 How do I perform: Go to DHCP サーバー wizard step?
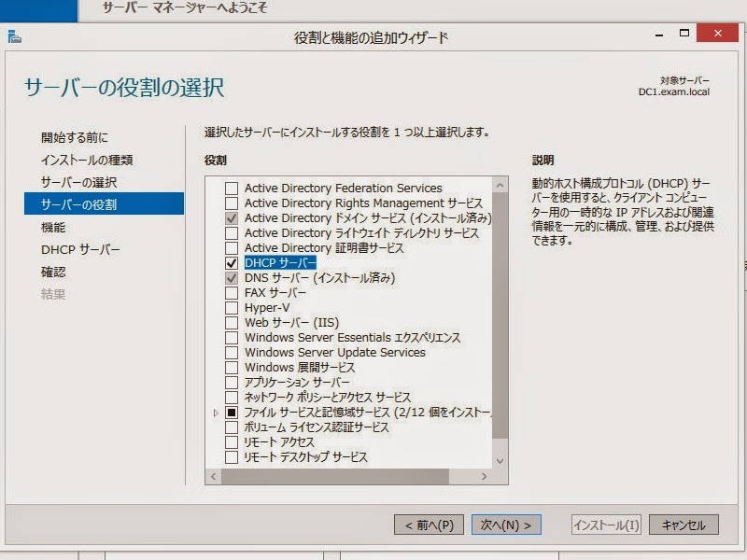pos(80,249)
